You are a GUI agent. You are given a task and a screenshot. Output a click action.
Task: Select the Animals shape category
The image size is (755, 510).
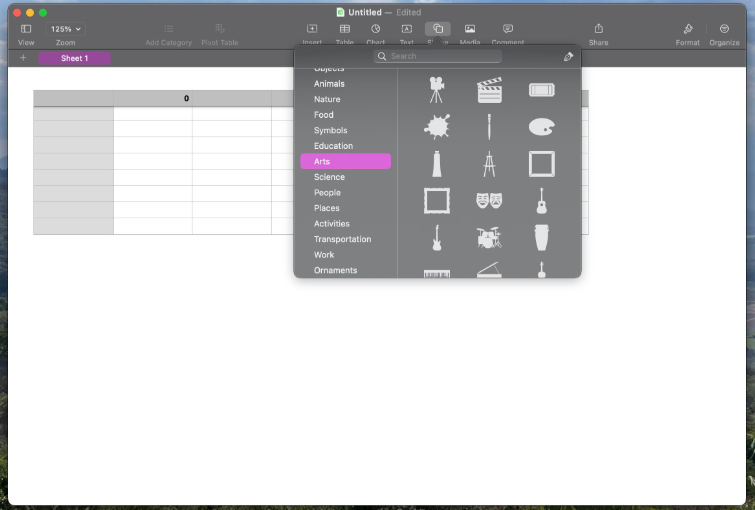click(346, 84)
